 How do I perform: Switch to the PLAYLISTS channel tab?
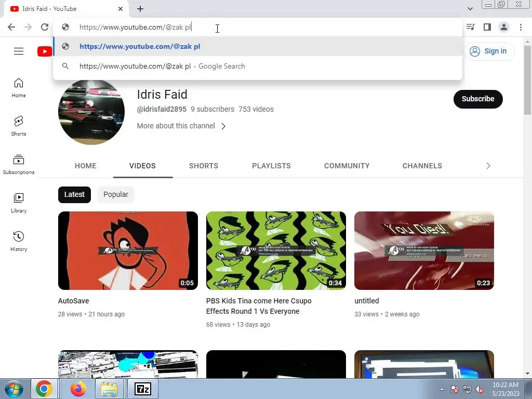[271, 166]
